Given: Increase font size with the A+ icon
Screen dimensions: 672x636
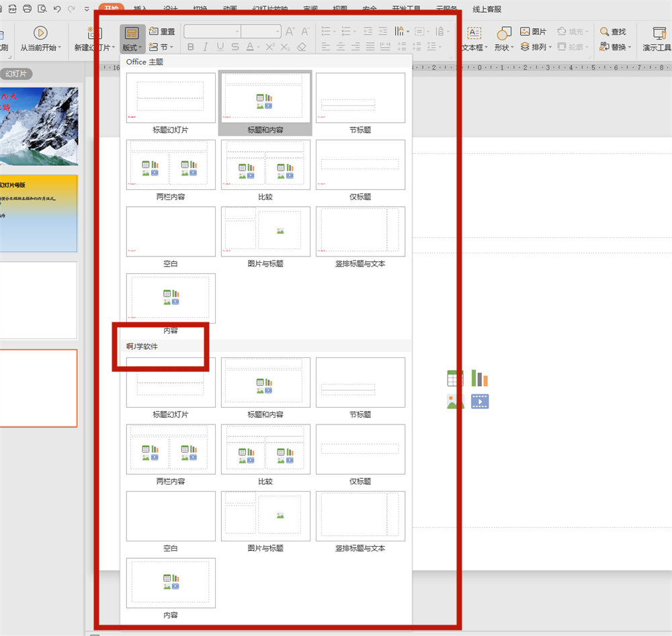Looking at the screenshot, I should pyautogui.click(x=290, y=32).
